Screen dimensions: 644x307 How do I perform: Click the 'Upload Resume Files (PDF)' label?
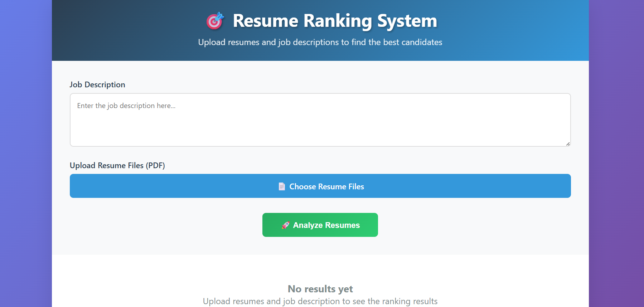117,166
